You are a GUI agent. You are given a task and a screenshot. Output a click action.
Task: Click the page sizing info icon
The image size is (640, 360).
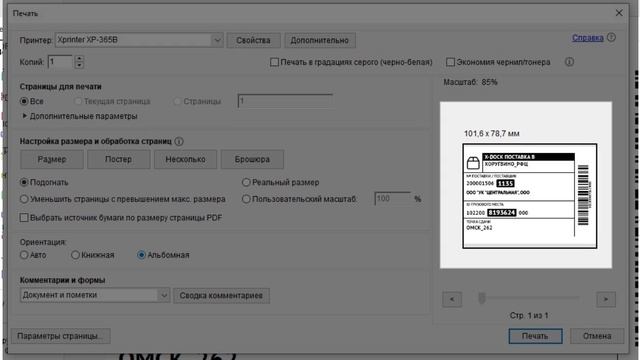(179, 141)
